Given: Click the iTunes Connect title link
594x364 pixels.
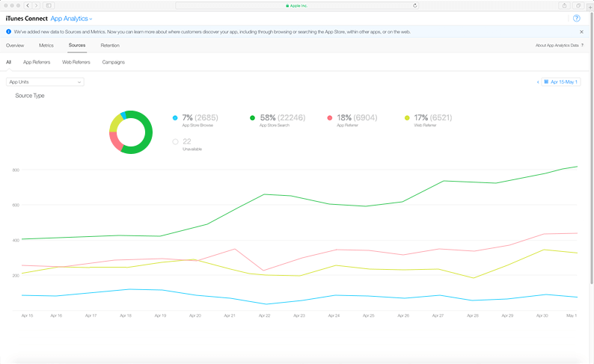Looking at the screenshot, I should [26, 18].
